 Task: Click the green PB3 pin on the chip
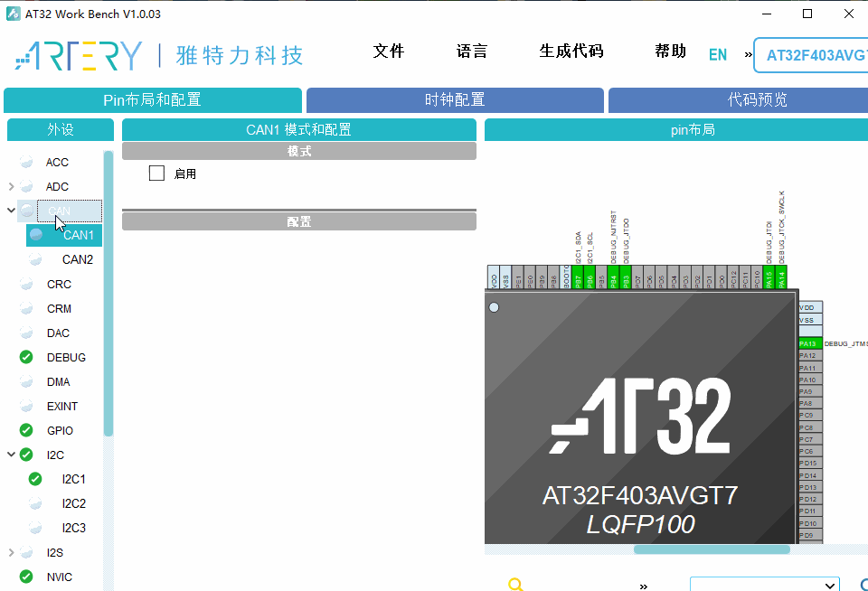tap(626, 277)
